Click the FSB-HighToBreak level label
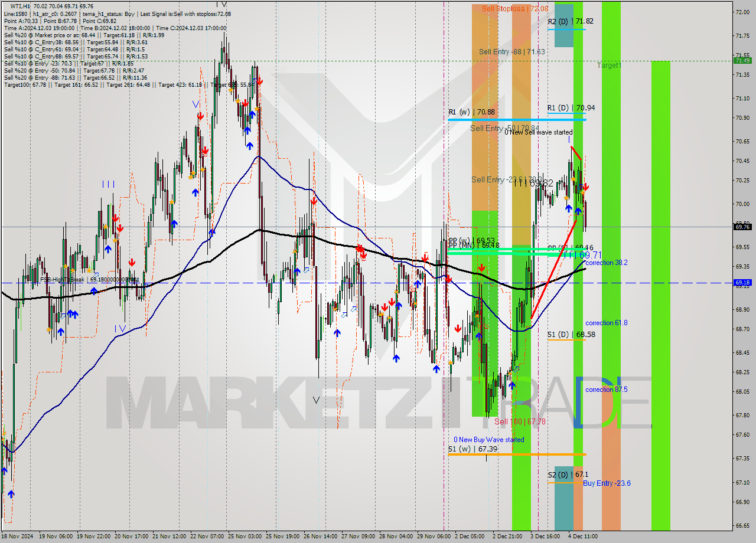Viewport: 756px width, 543px height. point(90,280)
